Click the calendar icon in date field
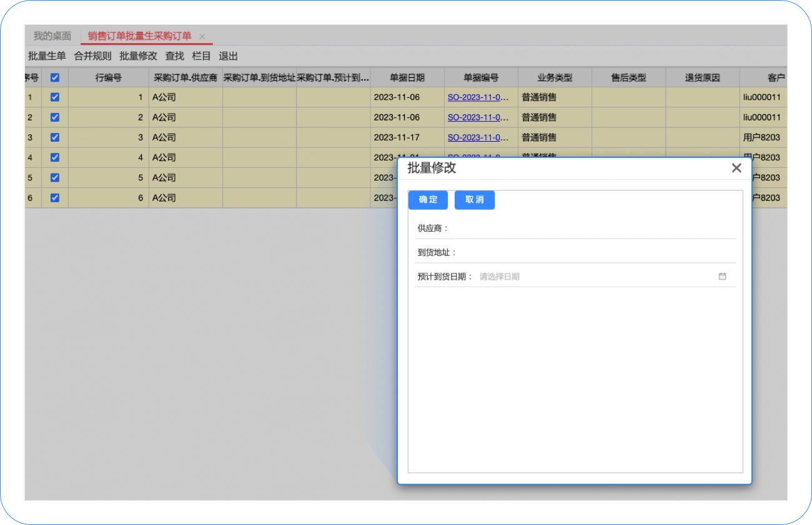812x525 pixels. tap(722, 277)
